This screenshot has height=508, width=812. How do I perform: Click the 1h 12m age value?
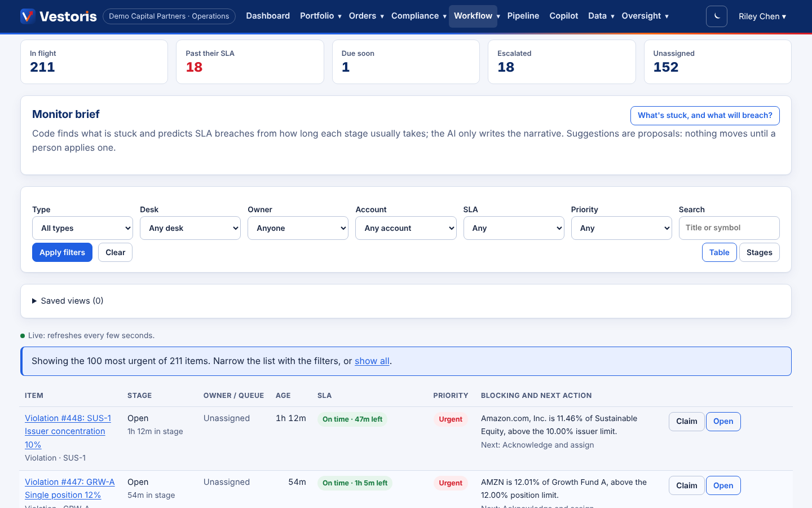(x=291, y=418)
